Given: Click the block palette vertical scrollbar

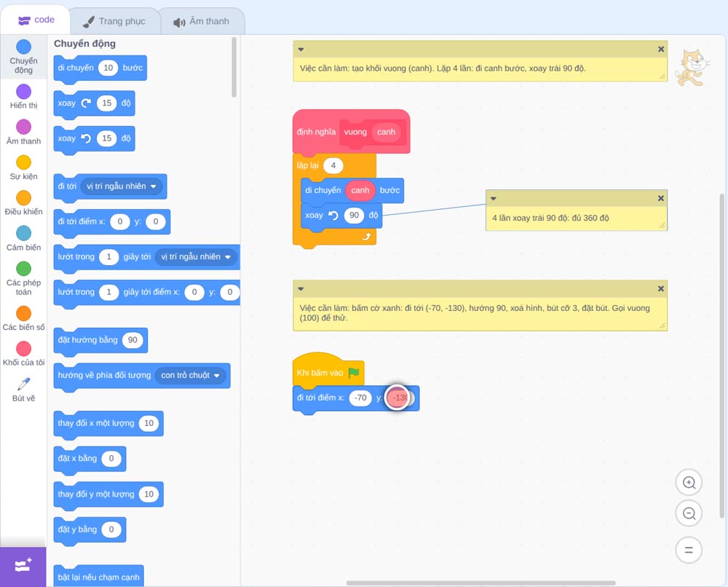Looking at the screenshot, I should tap(234, 67).
